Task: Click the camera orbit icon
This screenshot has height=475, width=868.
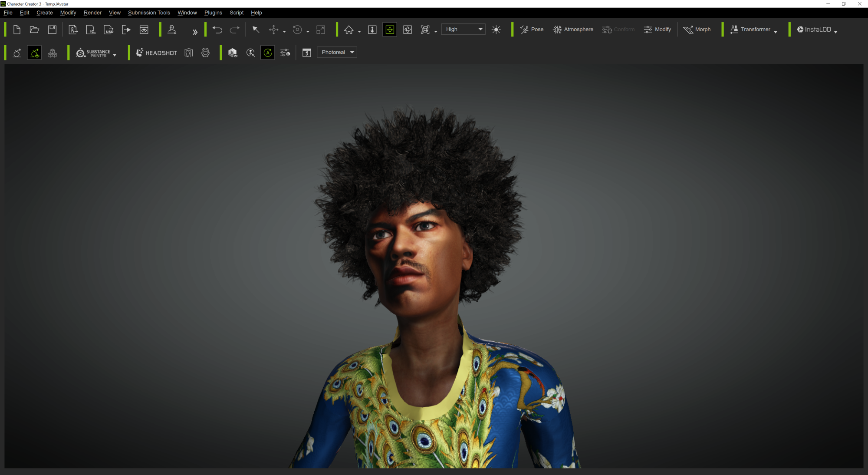Action: [408, 30]
